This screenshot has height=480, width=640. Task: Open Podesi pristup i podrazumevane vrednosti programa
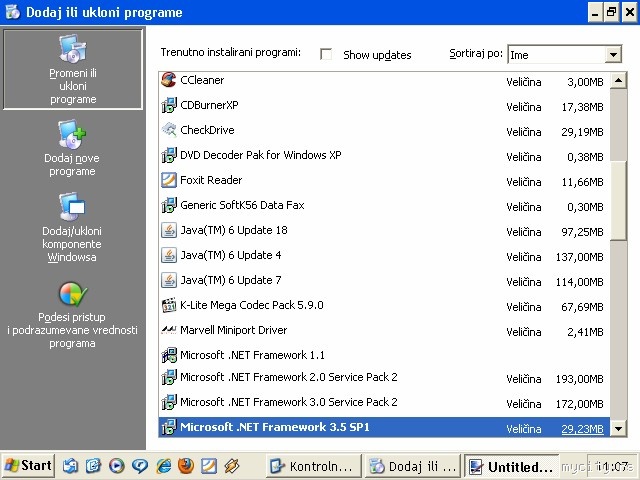tap(72, 315)
